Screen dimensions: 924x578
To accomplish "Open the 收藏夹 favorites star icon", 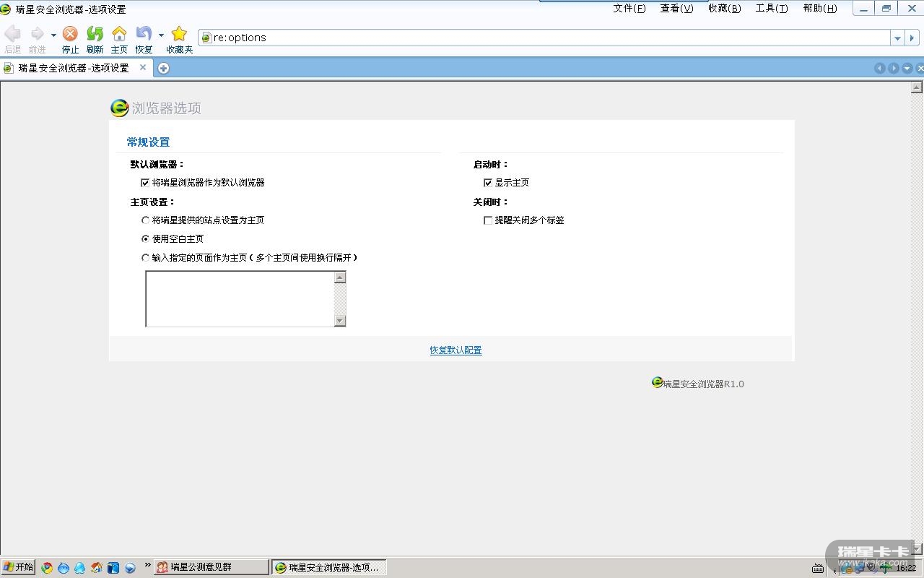I will pos(179,34).
